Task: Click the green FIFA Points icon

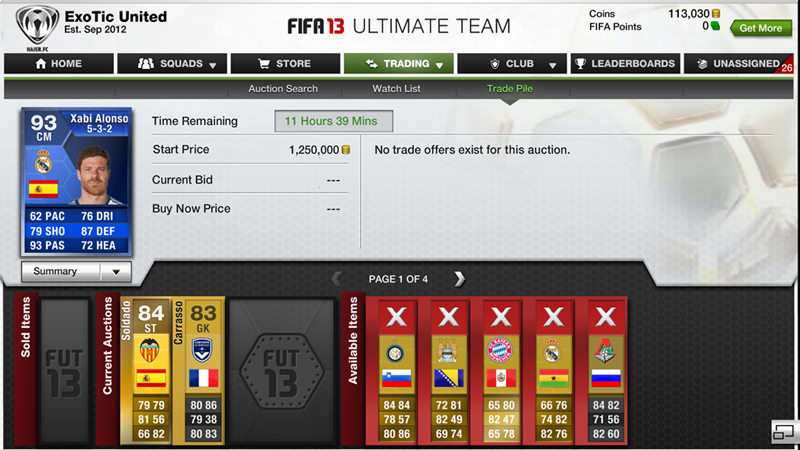Action: [x=715, y=26]
